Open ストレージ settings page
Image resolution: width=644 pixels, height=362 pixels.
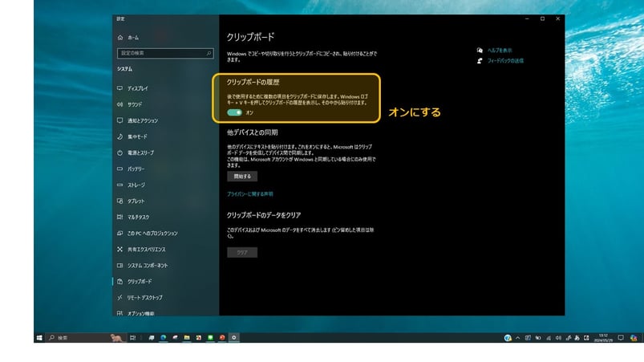pos(131,185)
